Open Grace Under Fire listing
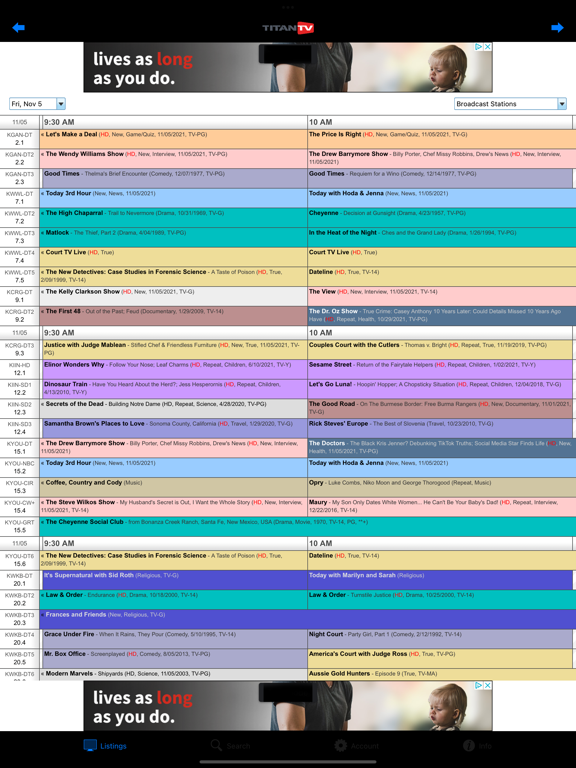576x768 pixels. (174, 639)
